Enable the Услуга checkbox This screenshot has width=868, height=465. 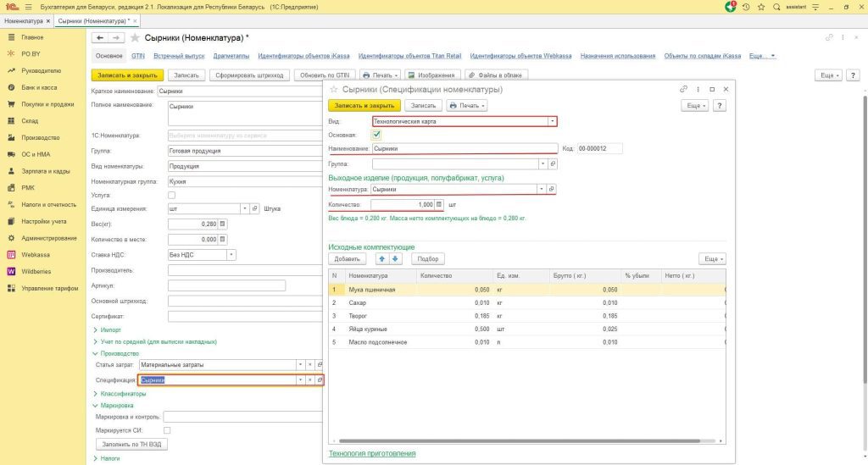(x=171, y=195)
